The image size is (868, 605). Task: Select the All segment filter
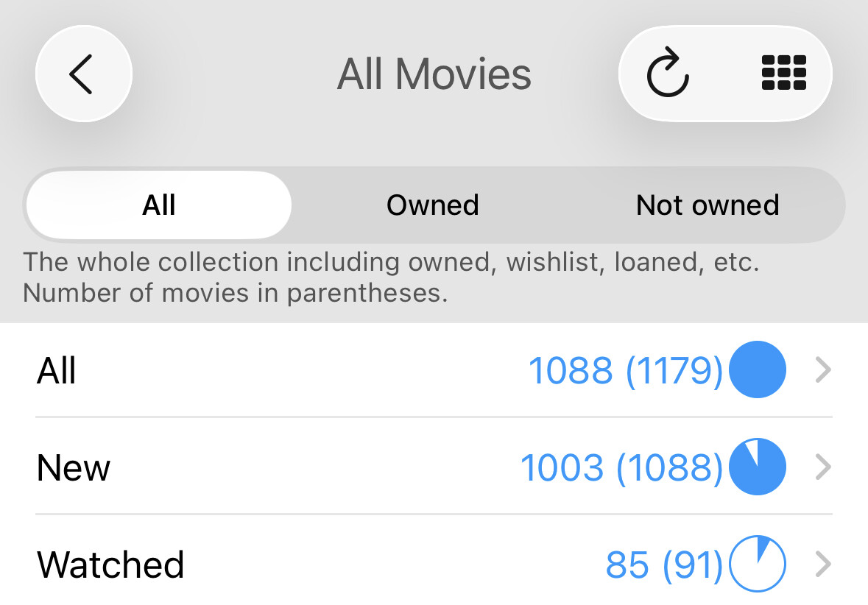(159, 205)
